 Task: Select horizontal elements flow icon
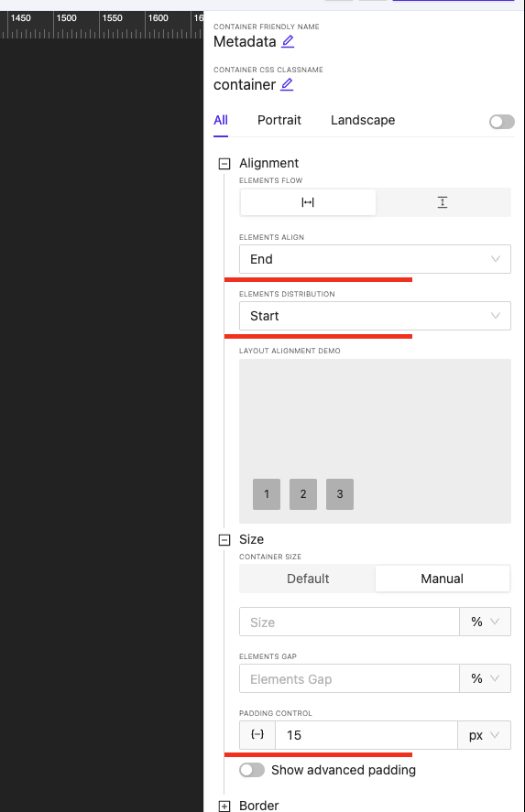[308, 202]
